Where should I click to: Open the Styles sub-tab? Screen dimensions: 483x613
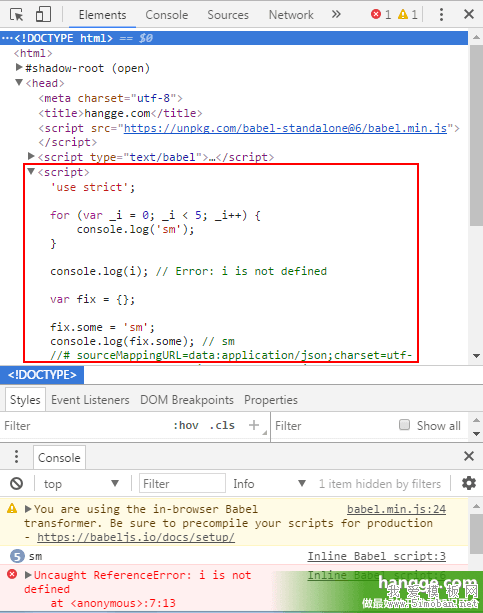[25, 400]
